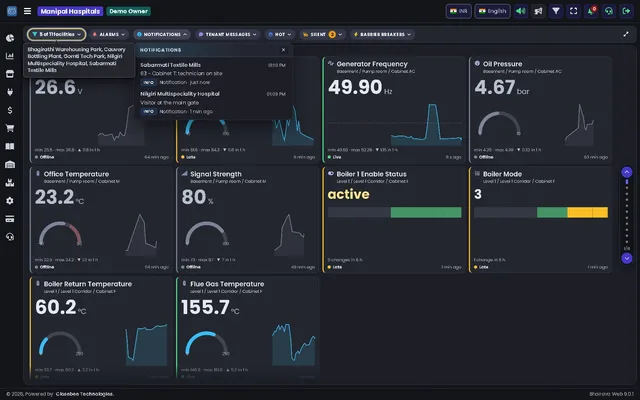Open the headset support icon in top bar
Viewport: 640px width, 400px height.
(x=609, y=11)
